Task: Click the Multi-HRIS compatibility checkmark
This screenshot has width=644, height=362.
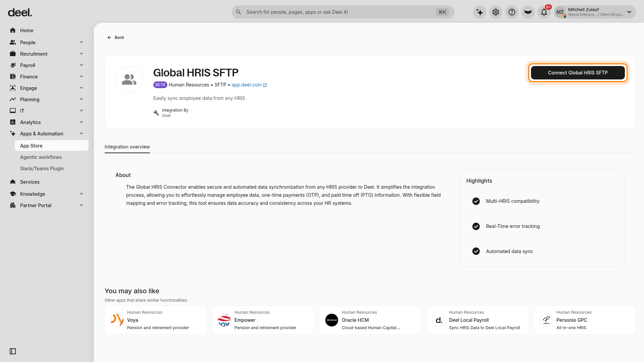Action: click(x=476, y=201)
